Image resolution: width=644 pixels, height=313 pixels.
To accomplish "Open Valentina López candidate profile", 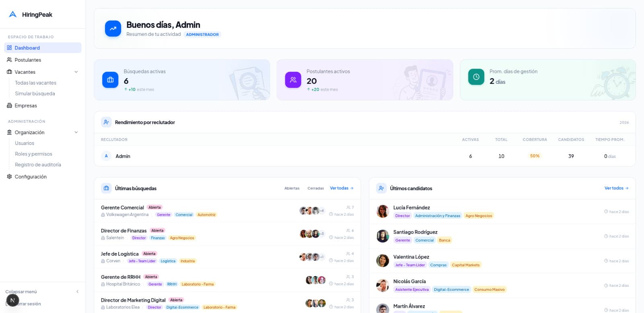I will (411, 257).
